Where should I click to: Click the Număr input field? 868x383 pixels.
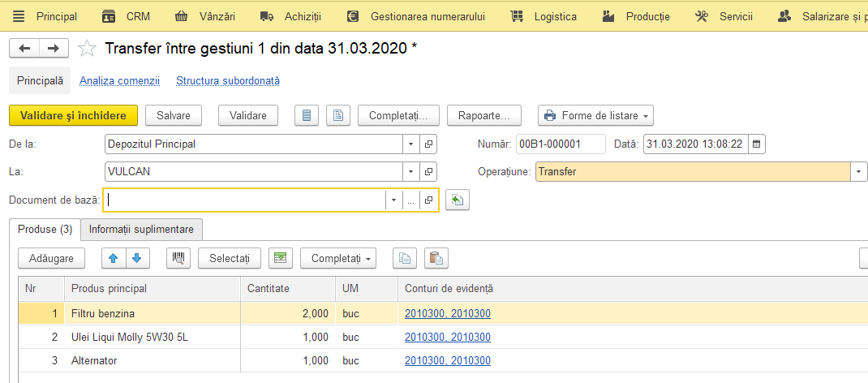561,144
